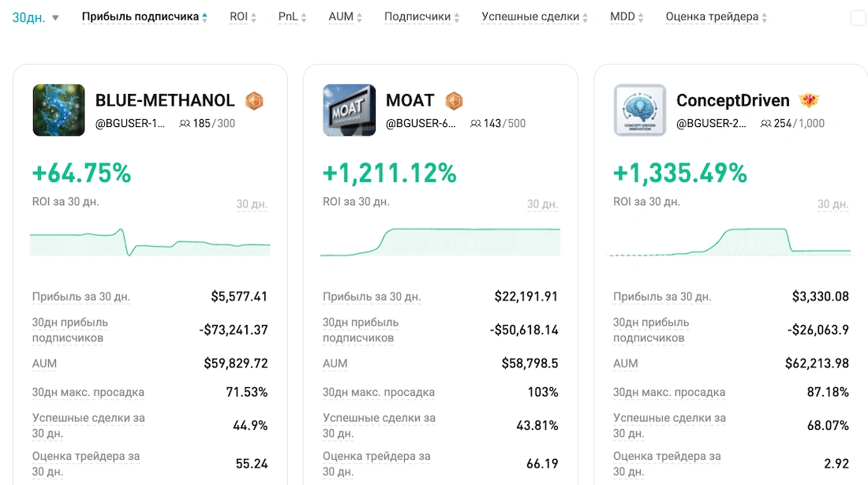
Task: Click MOAT trader avatar image
Action: (x=349, y=110)
